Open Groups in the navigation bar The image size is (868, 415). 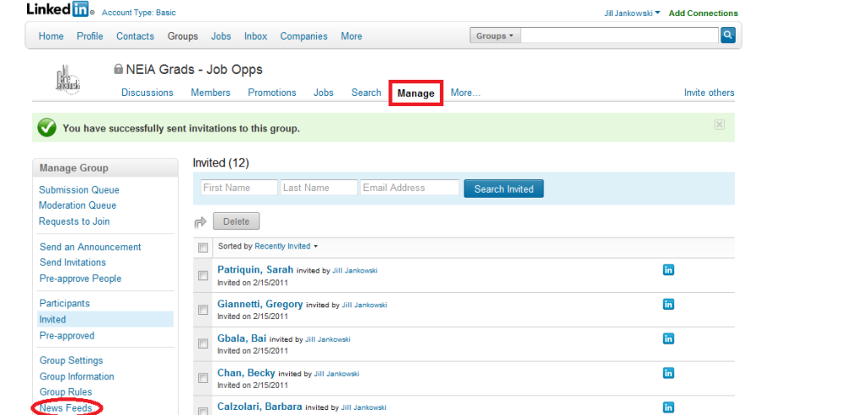pyautogui.click(x=183, y=36)
